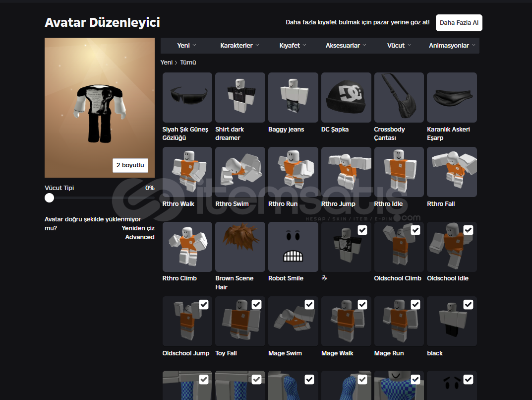Uncheck the Oldschool Idle checkbox
The width and height of the screenshot is (532, 400).
pos(468,230)
